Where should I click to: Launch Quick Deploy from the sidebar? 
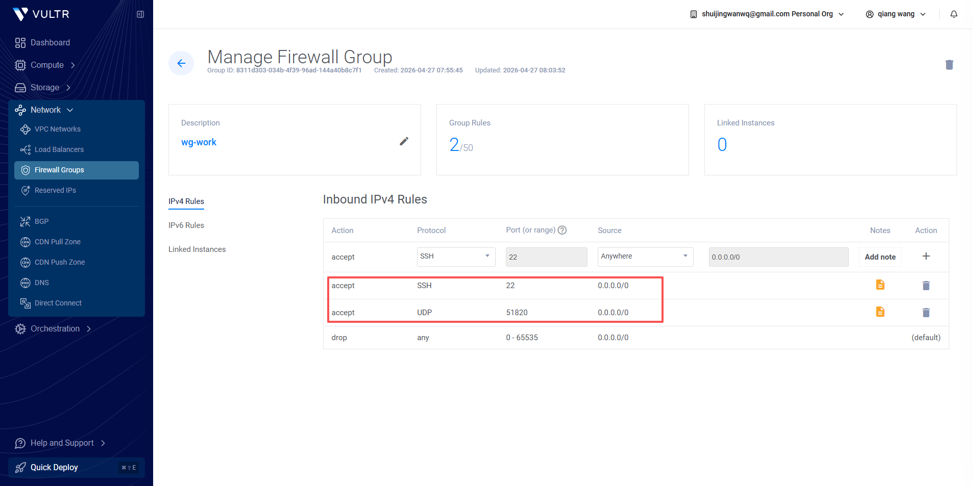pyautogui.click(x=54, y=467)
